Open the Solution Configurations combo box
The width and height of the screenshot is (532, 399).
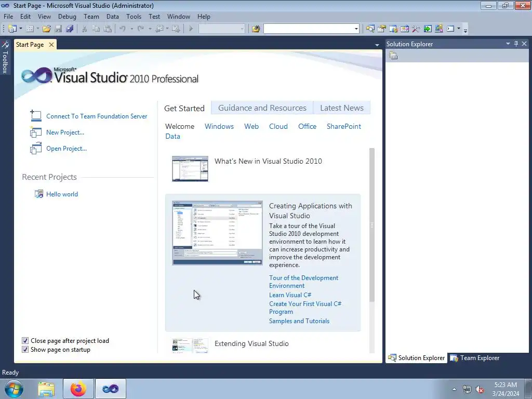[221, 29]
